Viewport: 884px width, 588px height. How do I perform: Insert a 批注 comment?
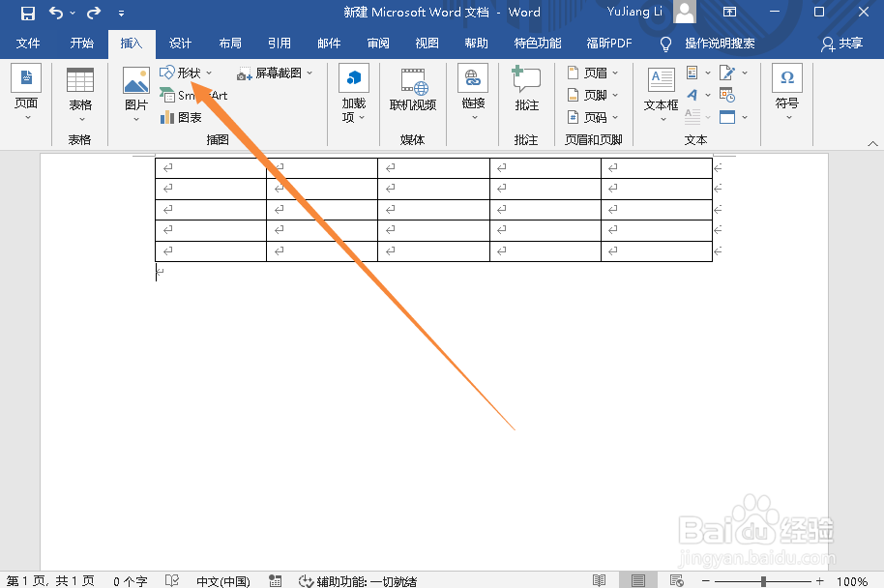526,89
